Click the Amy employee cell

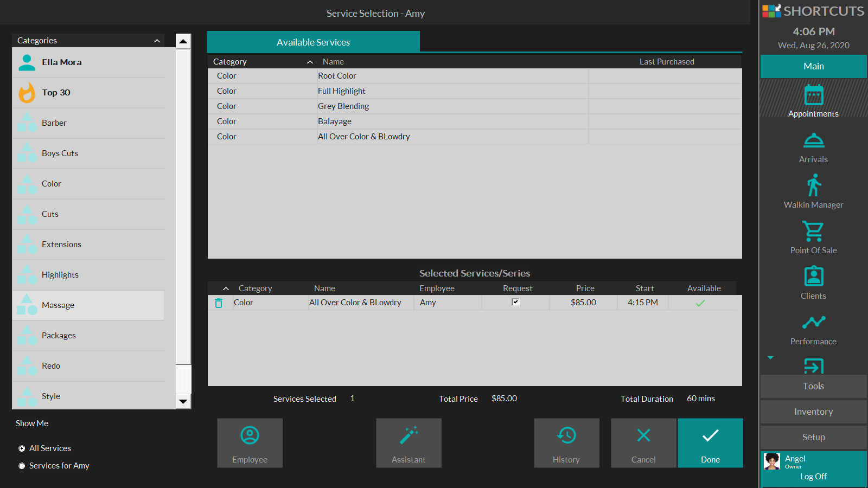[x=448, y=303]
